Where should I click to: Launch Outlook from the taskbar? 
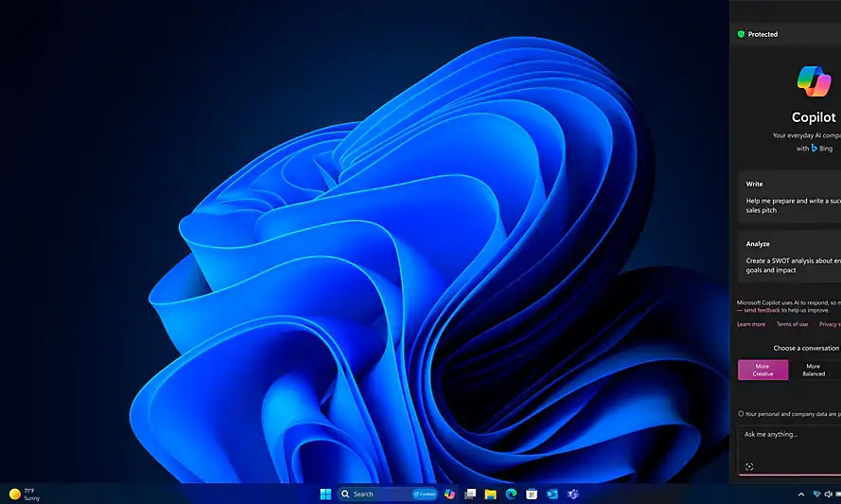point(552,494)
